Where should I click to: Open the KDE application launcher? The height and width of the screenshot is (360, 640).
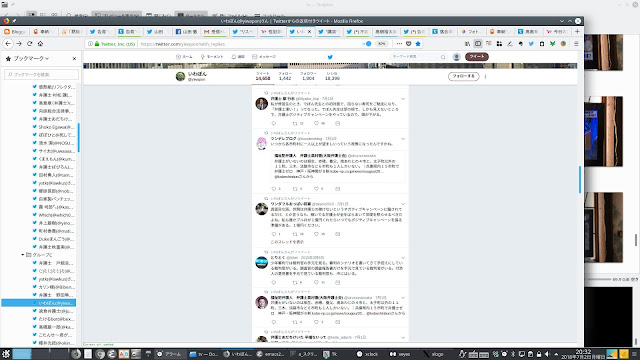6,354
